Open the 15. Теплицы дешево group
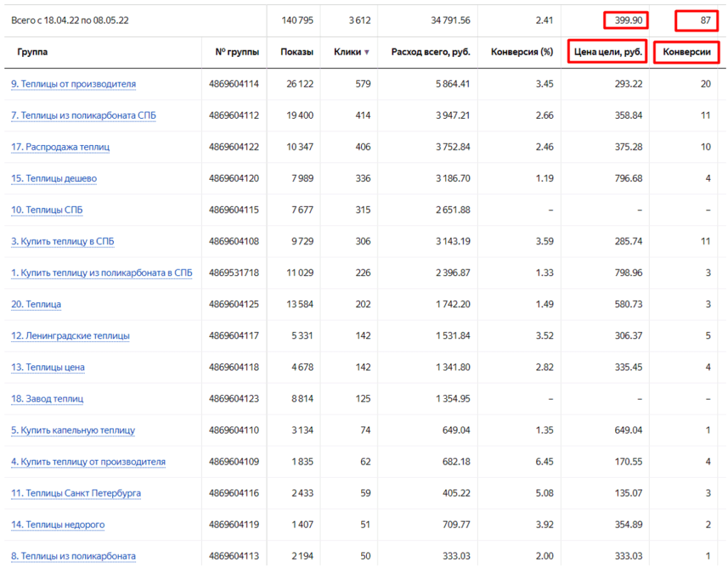The width and height of the screenshot is (728, 573). (54, 178)
